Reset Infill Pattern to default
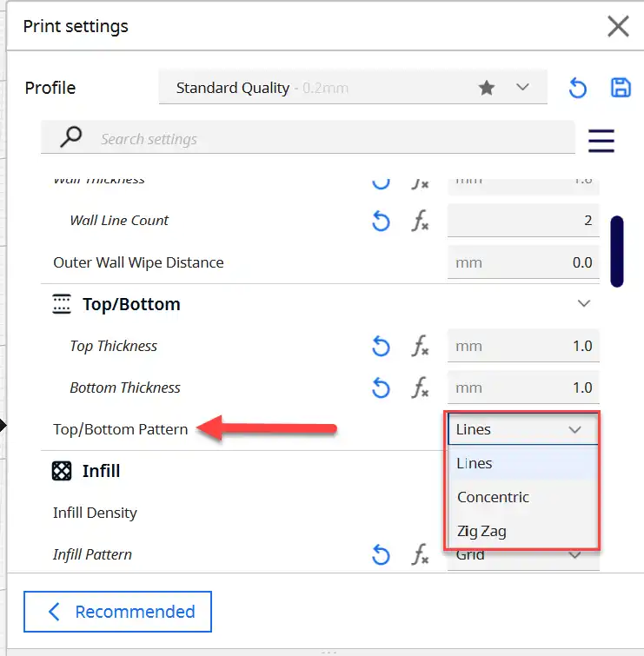The image size is (644, 656). coord(381,554)
